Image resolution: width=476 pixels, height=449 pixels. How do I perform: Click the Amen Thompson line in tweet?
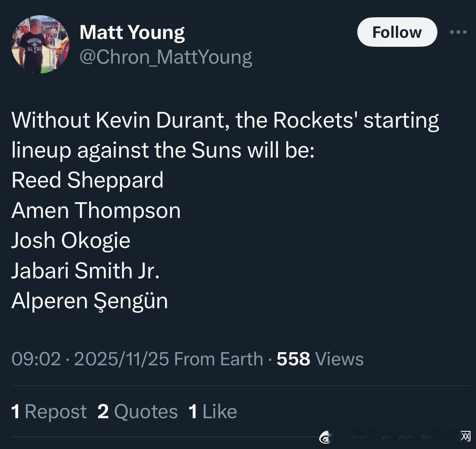click(x=96, y=210)
